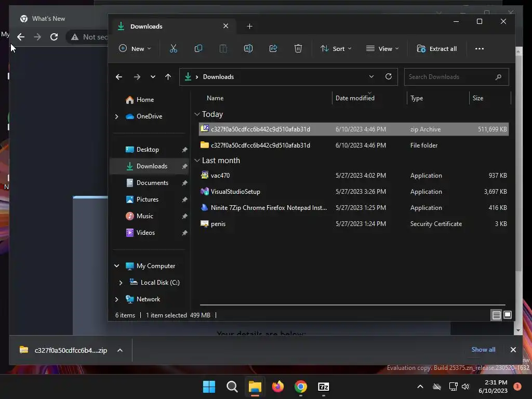Viewport: 532px width, 399px height.
Task: Click Firefox icon on taskbar
Action: point(278,387)
